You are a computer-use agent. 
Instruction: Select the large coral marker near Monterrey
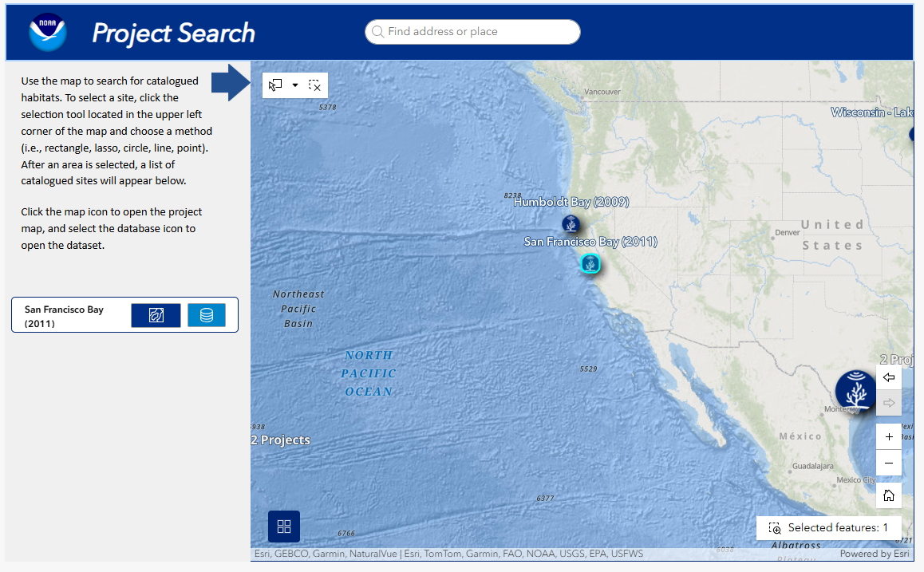pyautogui.click(x=855, y=392)
